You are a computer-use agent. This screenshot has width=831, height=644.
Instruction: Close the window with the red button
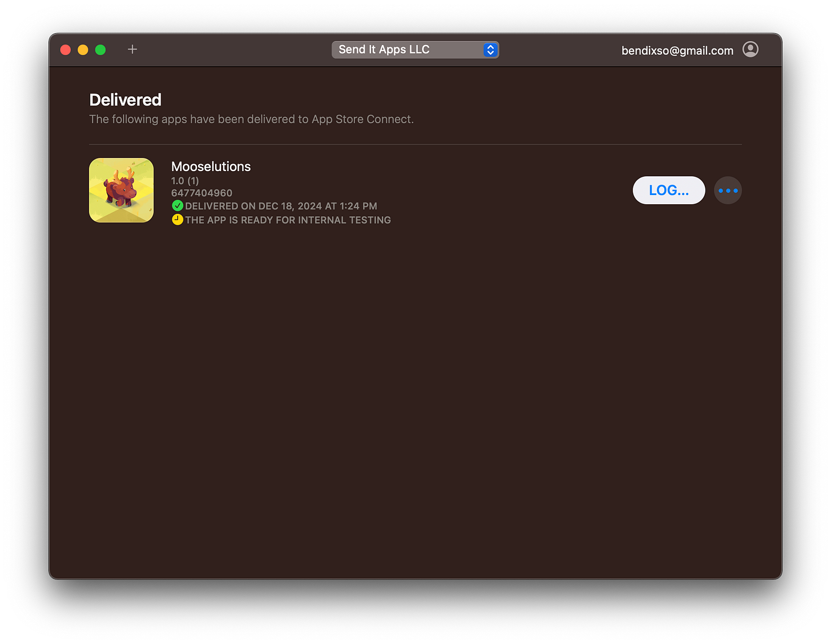[x=66, y=50]
